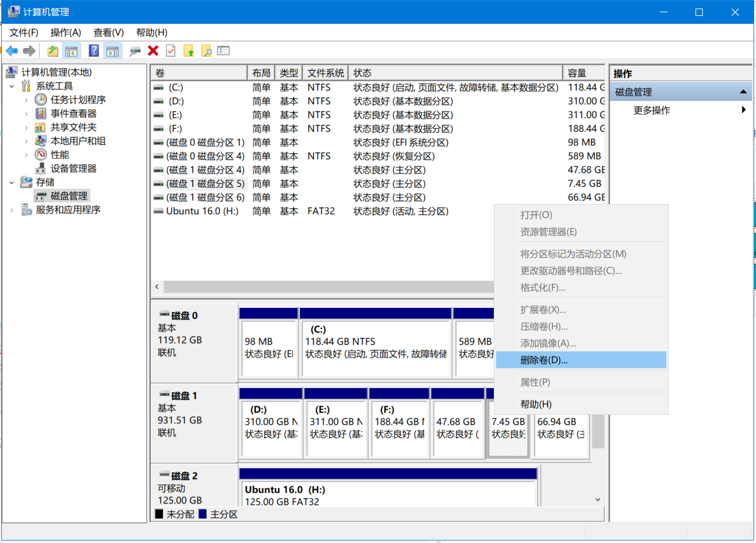Open the 文件(F) menu
Screen dimensions: 756x543
tap(24, 32)
